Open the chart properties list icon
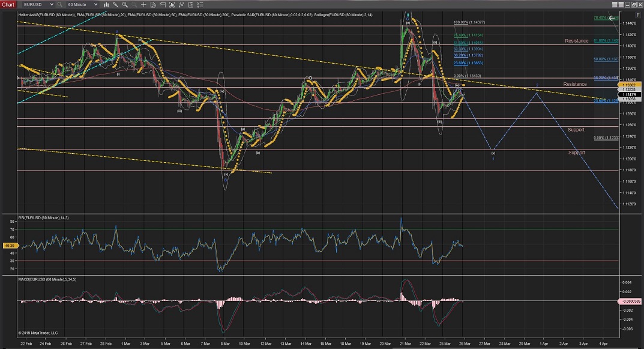The width and height of the screenshot is (644, 349). click(200, 5)
